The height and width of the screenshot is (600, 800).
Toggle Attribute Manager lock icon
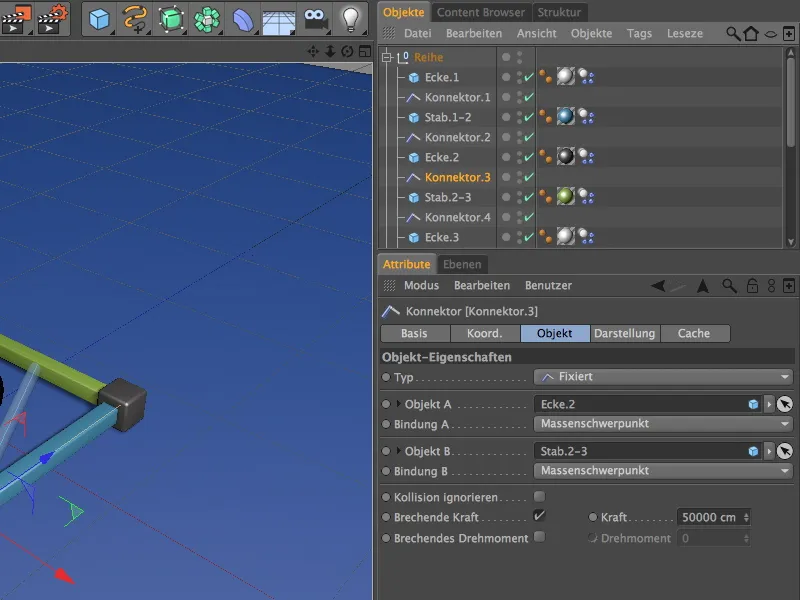pos(752,286)
